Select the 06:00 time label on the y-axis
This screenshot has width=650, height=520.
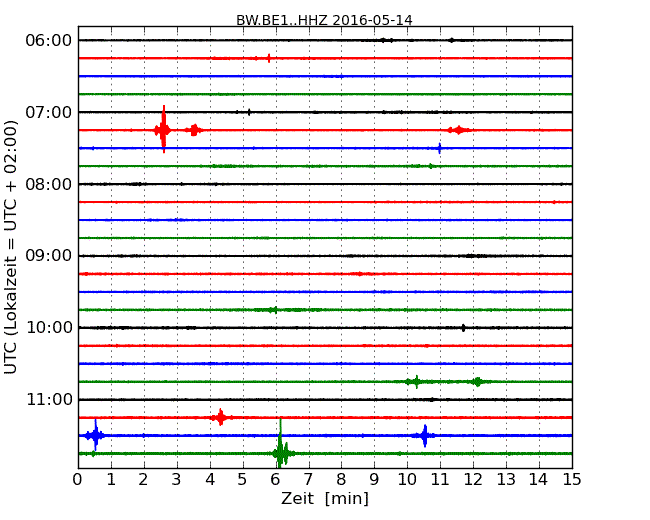[x=49, y=41]
